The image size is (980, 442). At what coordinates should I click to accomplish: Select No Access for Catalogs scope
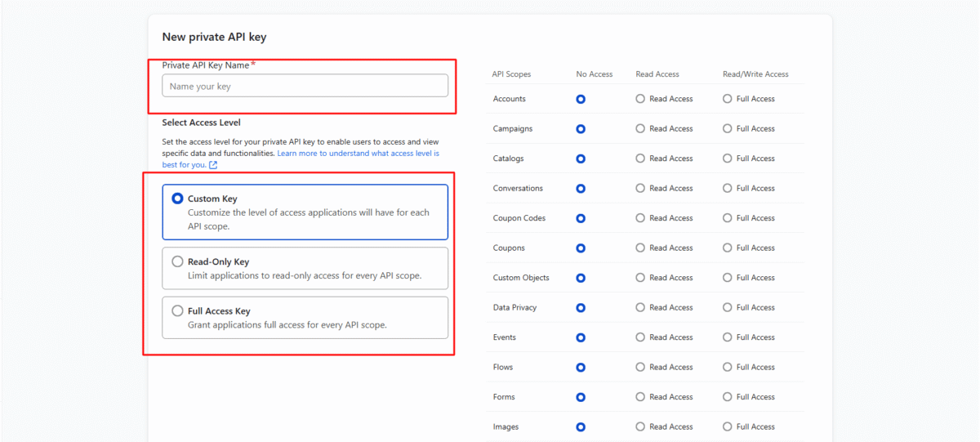(x=581, y=158)
